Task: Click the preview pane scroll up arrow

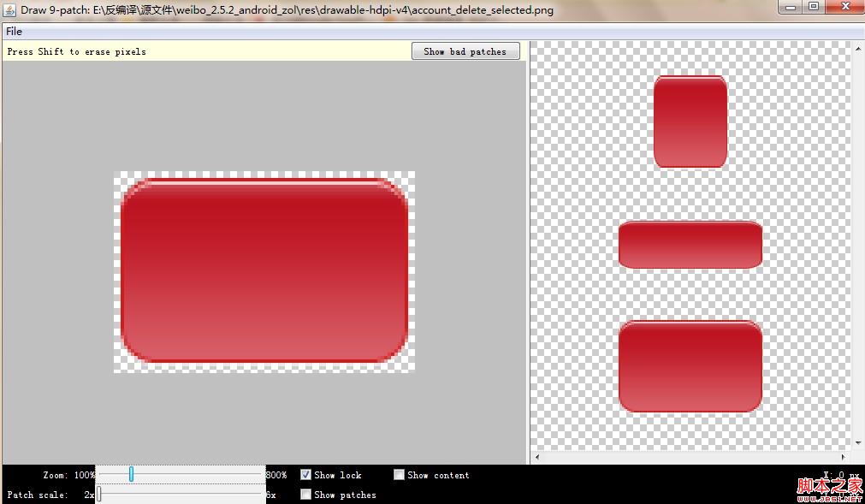Action: [858, 48]
